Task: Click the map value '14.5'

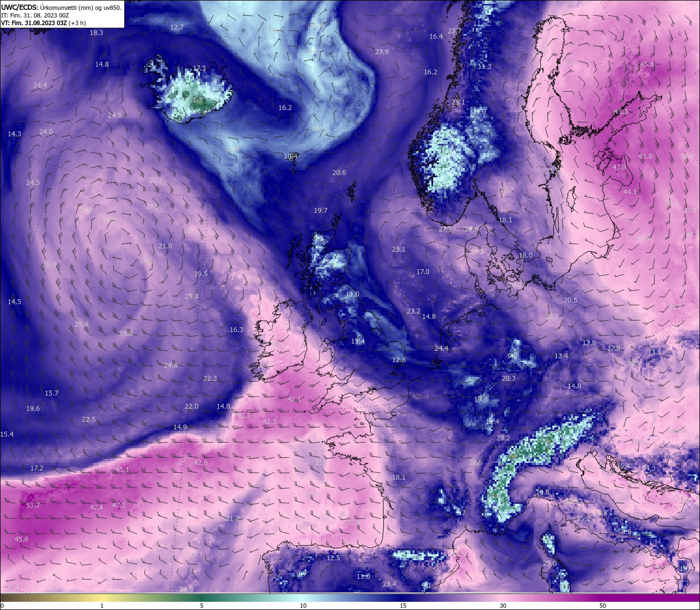Action: click(x=14, y=302)
